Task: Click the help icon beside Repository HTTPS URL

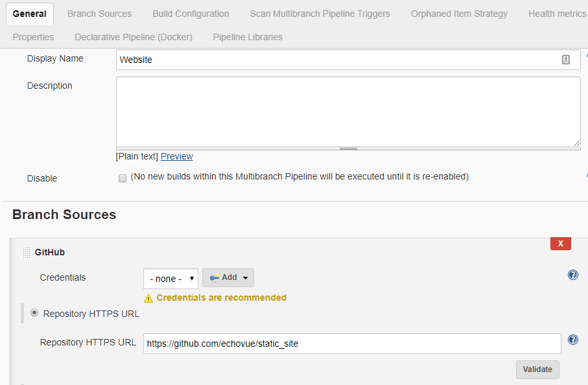Action: [x=572, y=340]
